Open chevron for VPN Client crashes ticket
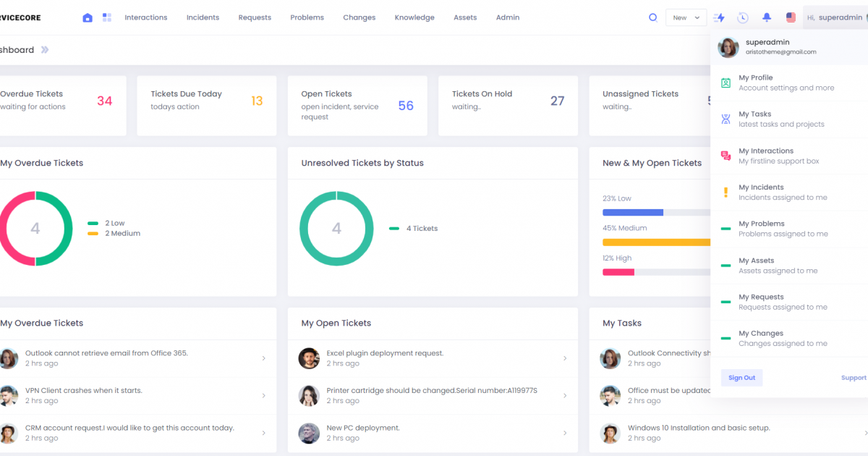This screenshot has height=456, width=868. tap(263, 395)
